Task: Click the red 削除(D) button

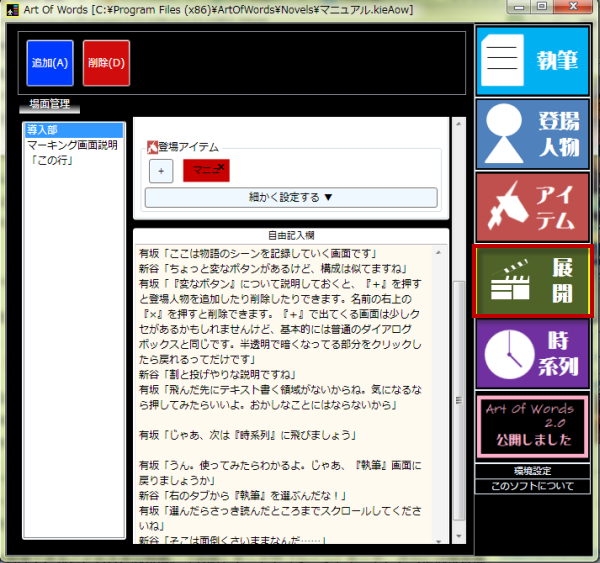Action: (106, 64)
